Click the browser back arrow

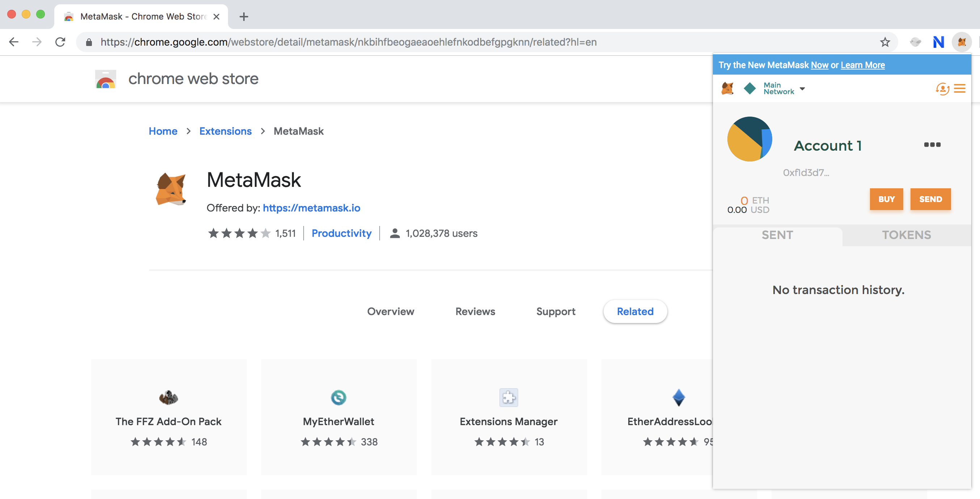click(14, 42)
